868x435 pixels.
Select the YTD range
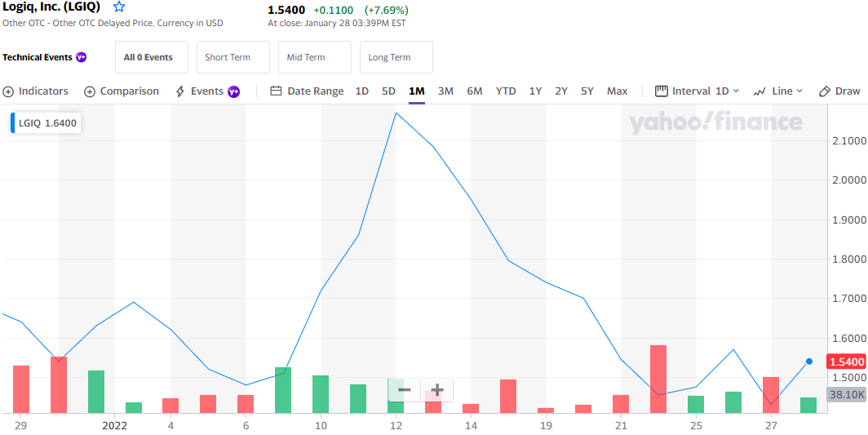click(x=506, y=91)
